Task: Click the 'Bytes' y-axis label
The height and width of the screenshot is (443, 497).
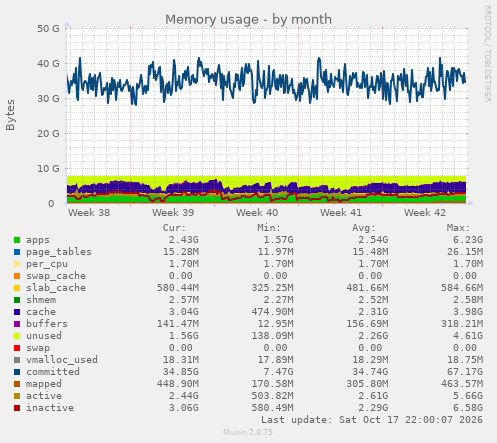Action: pyautogui.click(x=10, y=115)
